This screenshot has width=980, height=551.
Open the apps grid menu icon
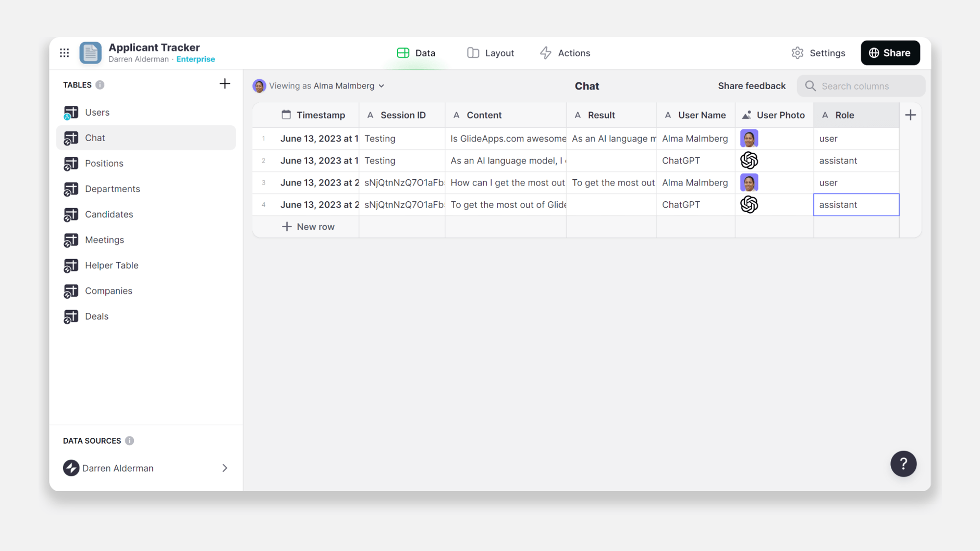click(64, 53)
